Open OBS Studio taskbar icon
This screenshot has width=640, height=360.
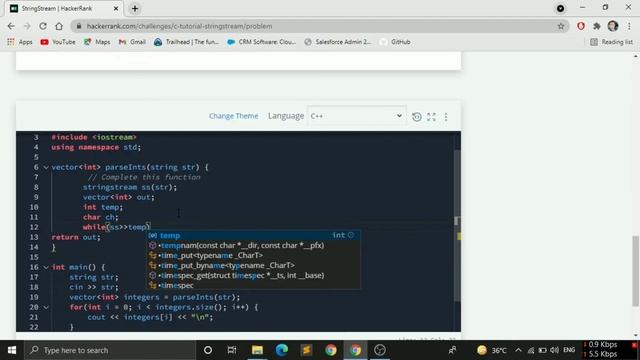380,350
